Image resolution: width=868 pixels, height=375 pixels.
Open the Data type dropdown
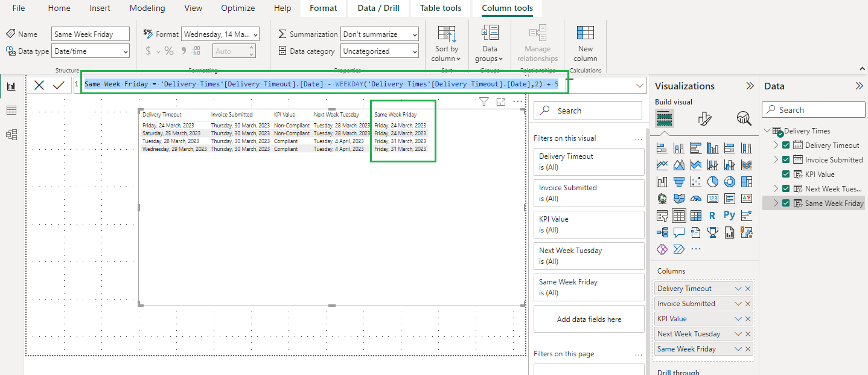coord(91,51)
